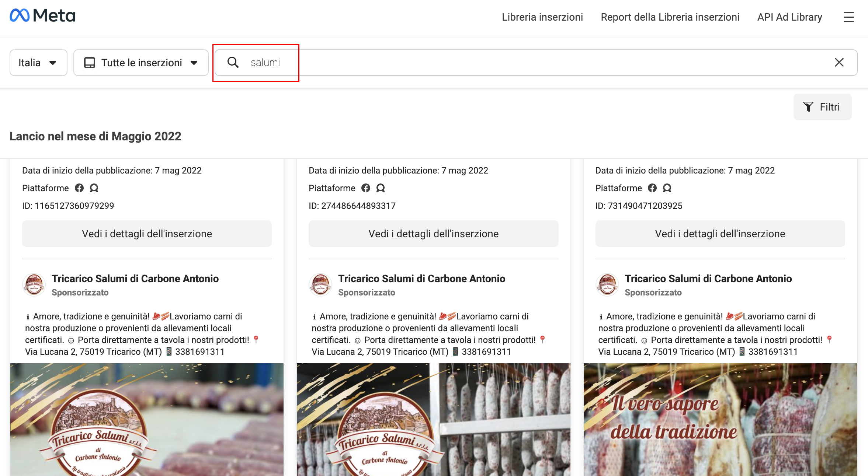Select the text 'ID: 731490471203925'
Image resolution: width=868 pixels, height=476 pixels.
pos(639,206)
